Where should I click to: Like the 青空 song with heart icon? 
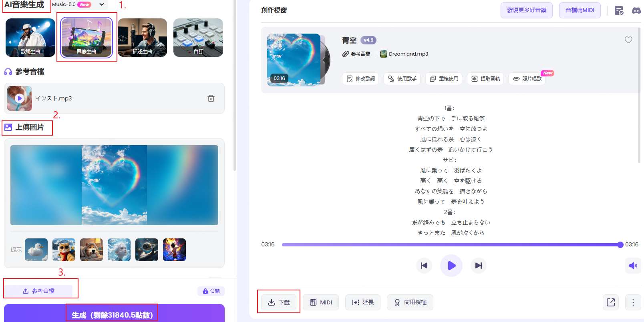[628, 40]
